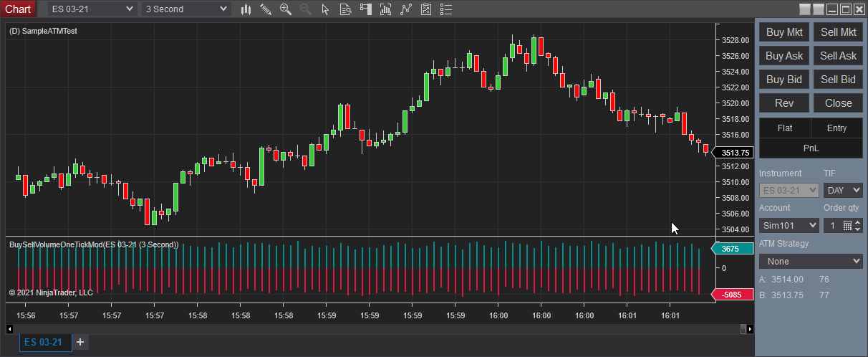Open the chart properties list icon
Image resolution: width=868 pixels, height=357 pixels.
(446, 9)
